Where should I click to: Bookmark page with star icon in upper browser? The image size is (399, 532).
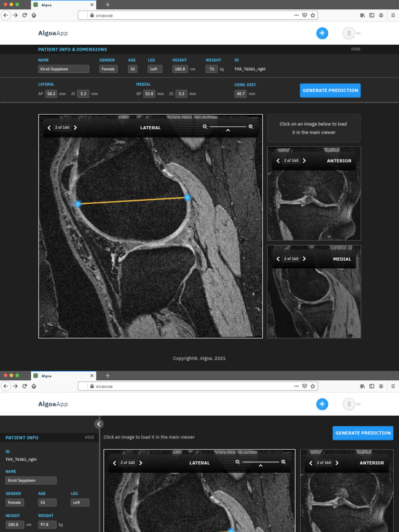[x=313, y=15]
